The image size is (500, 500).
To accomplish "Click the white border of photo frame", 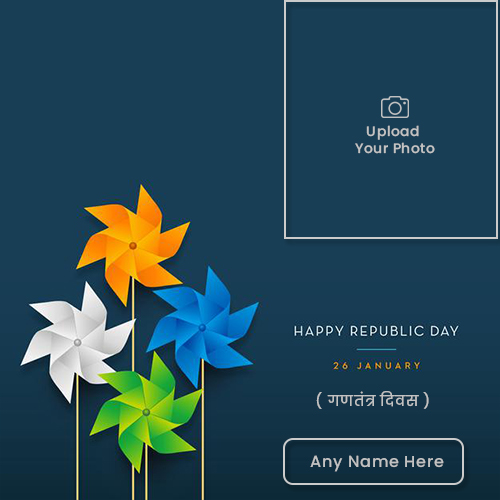I will click(x=391, y=238).
